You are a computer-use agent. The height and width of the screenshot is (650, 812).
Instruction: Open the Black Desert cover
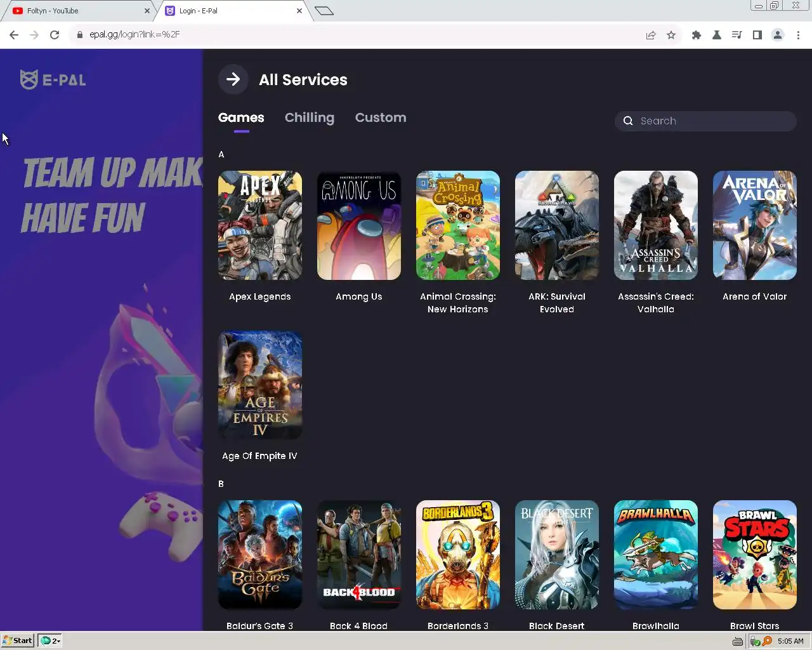click(x=557, y=555)
